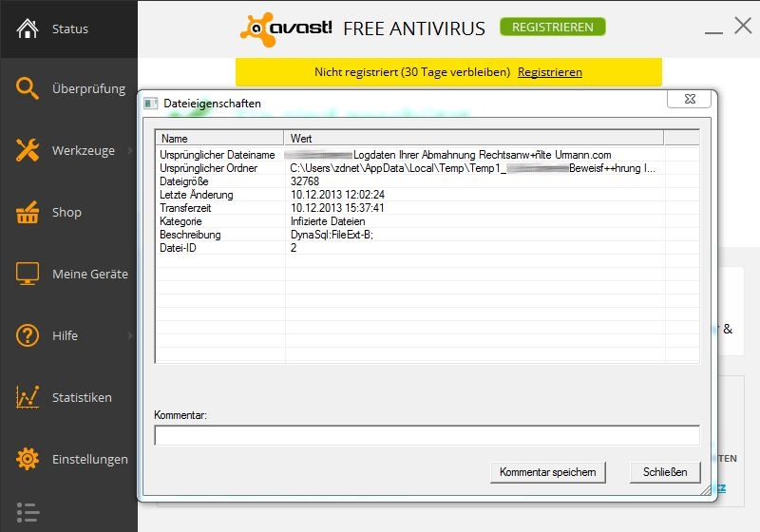Follow the Registrieren link in yellow banner
This screenshot has width=760, height=532.
click(x=550, y=72)
